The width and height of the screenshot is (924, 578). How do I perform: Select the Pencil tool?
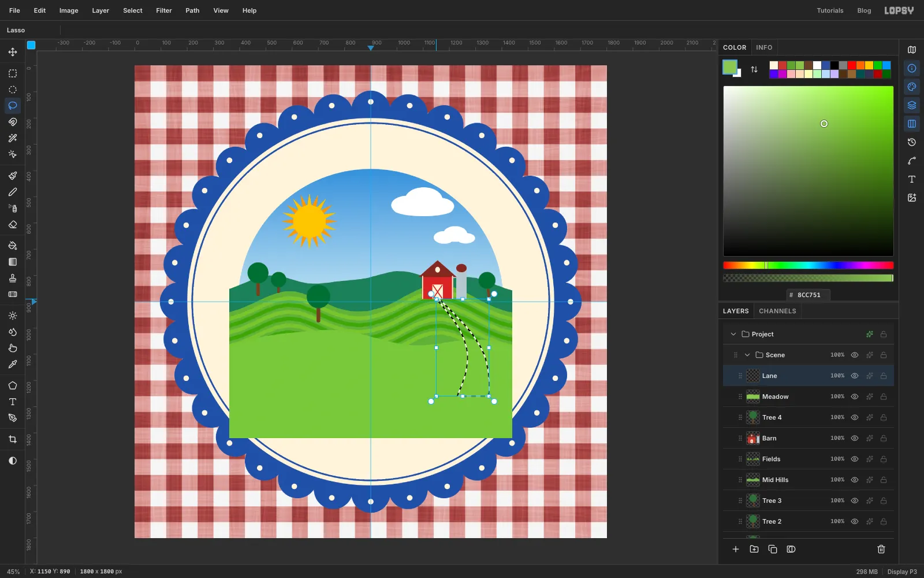13,192
